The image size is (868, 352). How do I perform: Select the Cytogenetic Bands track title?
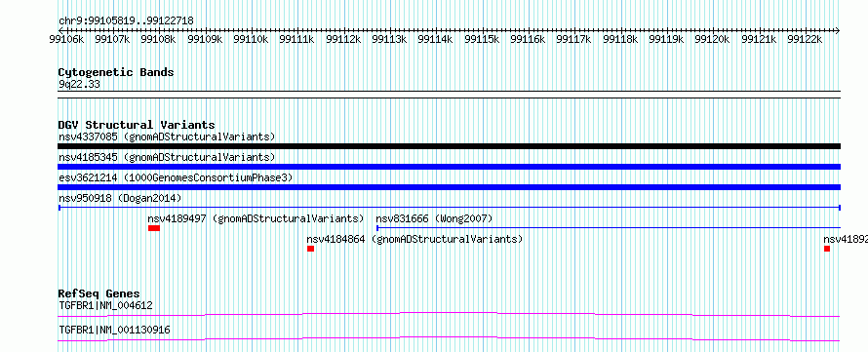(116, 72)
